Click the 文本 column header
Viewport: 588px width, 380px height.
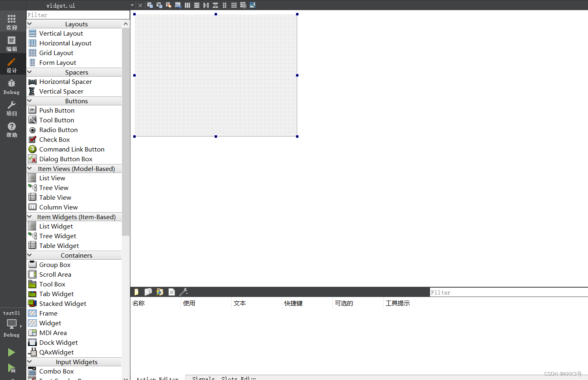(256, 303)
